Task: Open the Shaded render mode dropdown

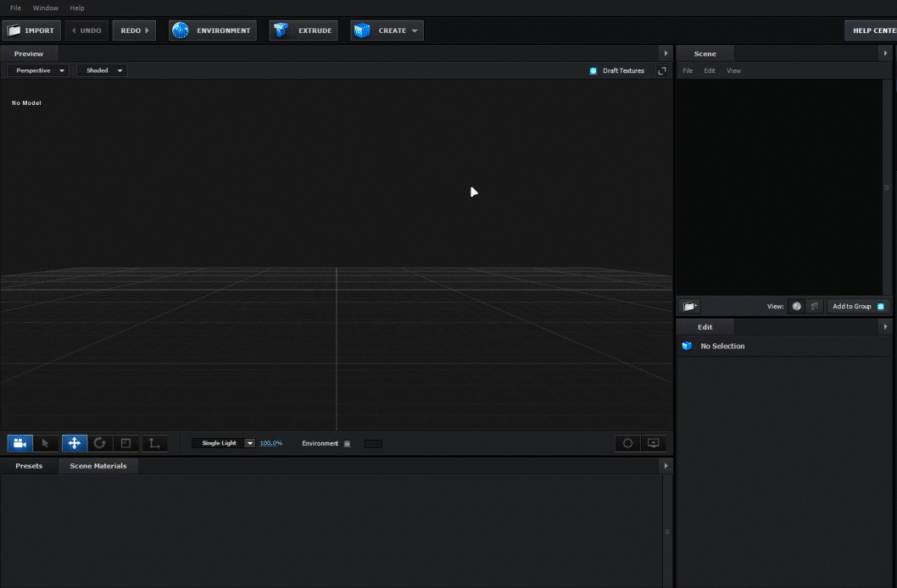Action: pyautogui.click(x=103, y=70)
